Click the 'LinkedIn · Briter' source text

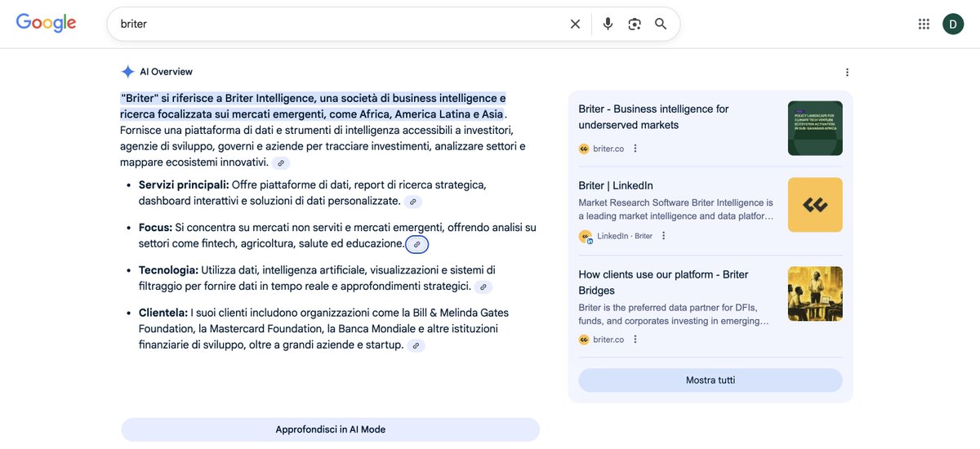pyautogui.click(x=625, y=236)
